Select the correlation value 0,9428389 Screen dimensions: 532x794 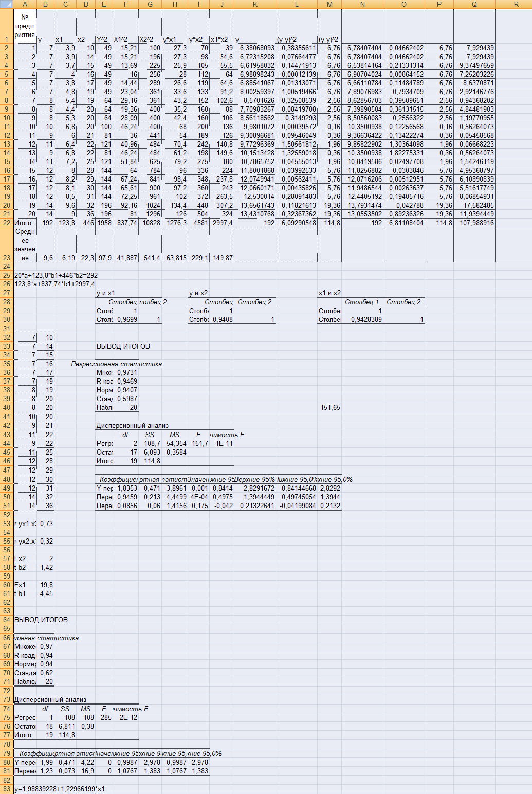point(362,319)
